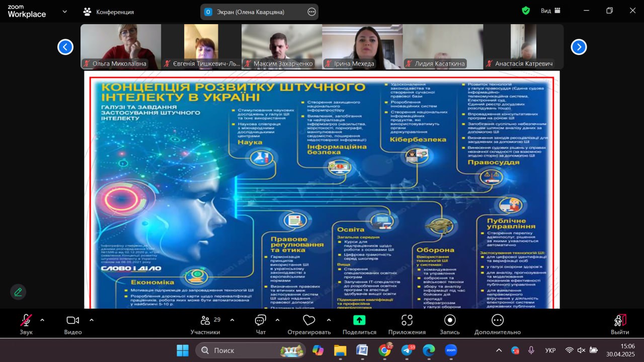644x362 pixels.
Task: Start recording with the Запись icon
Action: point(450,321)
